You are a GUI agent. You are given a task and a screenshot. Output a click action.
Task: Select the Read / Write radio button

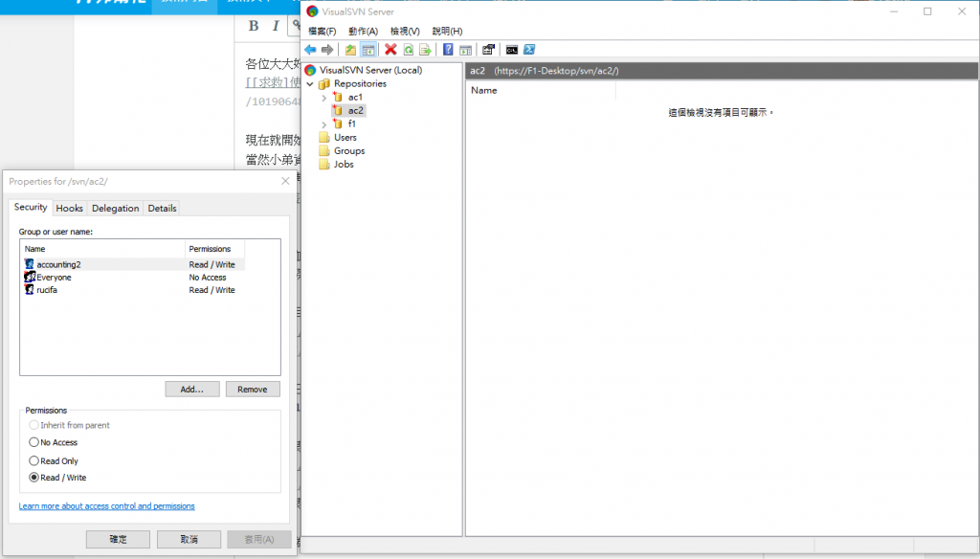pyautogui.click(x=33, y=477)
